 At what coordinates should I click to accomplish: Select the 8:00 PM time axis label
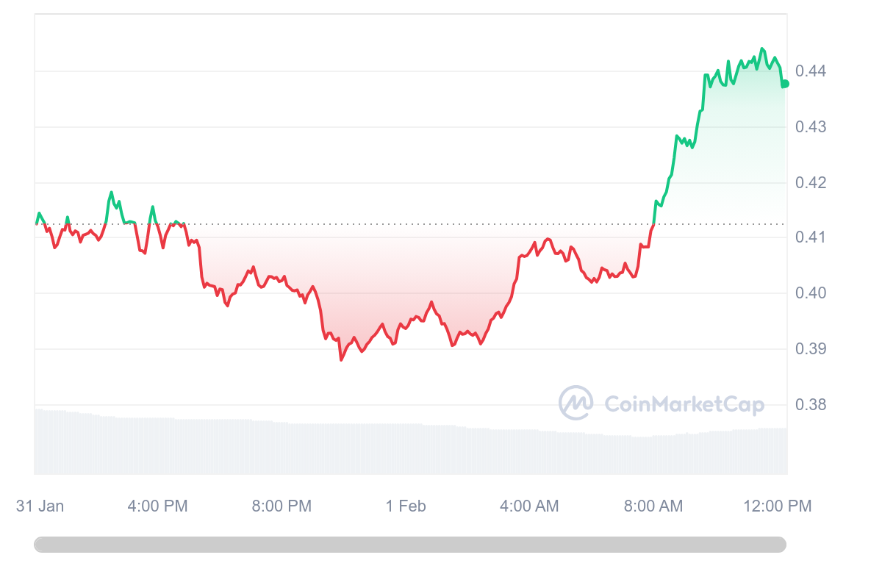pos(282,506)
